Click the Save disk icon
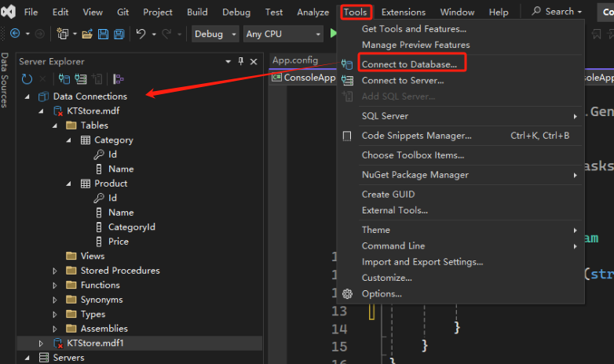614x364 pixels. click(103, 35)
